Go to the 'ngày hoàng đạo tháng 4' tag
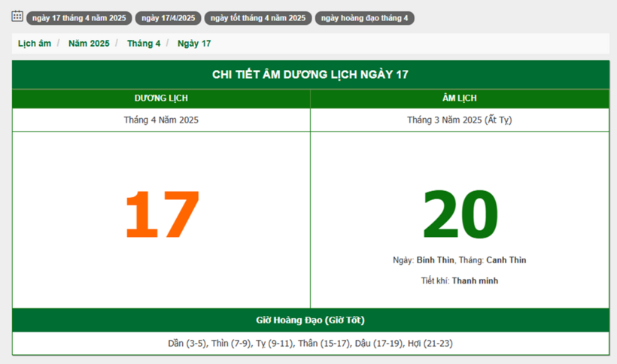Image resolution: width=617 pixels, height=364 pixels. click(x=364, y=18)
